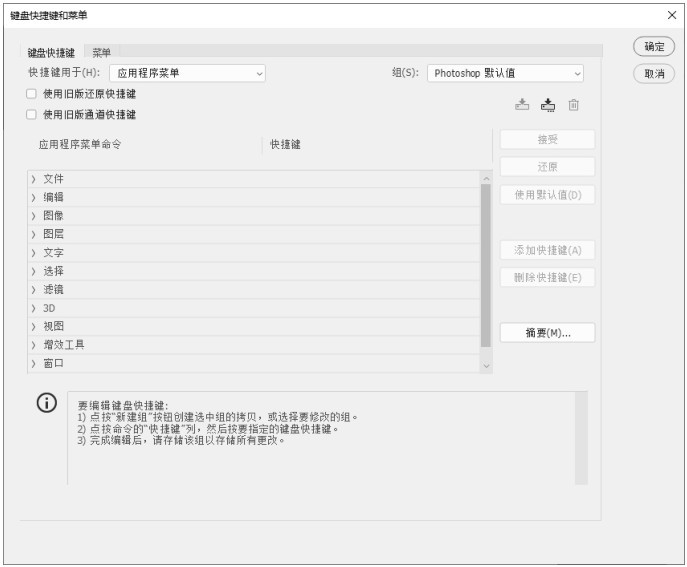Expand the 文字 menu group

(33, 253)
